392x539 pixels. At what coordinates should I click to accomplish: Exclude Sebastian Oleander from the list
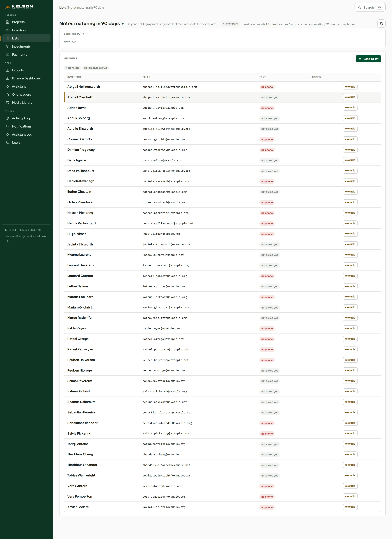[x=350, y=423]
